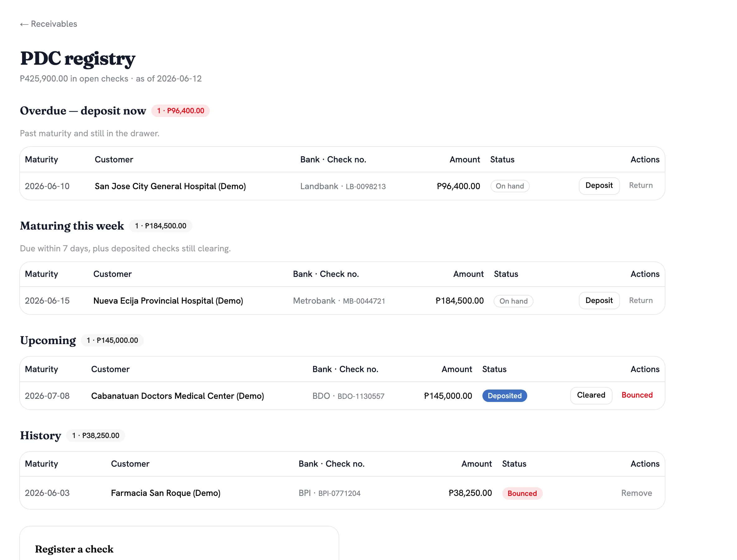Click the History ₱38,250.00 badge
This screenshot has width=737, height=560.
click(96, 435)
